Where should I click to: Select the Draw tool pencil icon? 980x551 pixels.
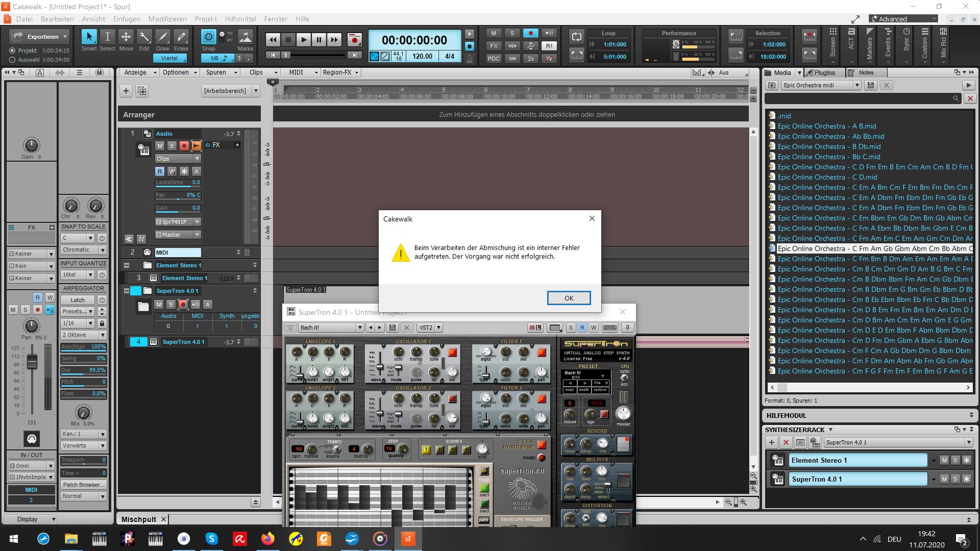coord(162,37)
